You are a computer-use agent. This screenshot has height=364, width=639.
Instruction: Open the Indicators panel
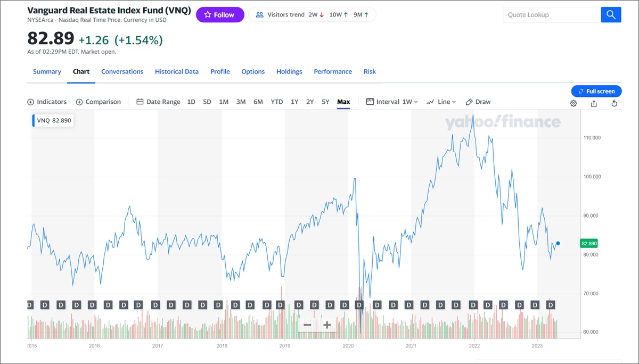47,102
